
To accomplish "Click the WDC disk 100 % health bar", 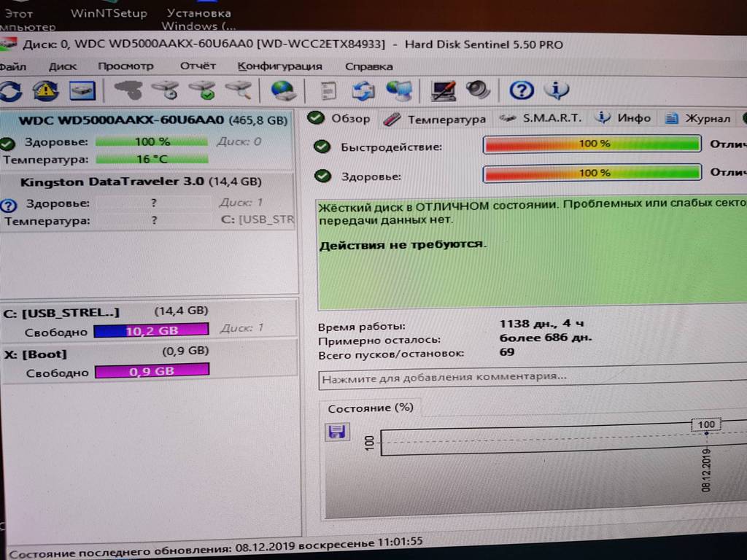I will coord(152,141).
